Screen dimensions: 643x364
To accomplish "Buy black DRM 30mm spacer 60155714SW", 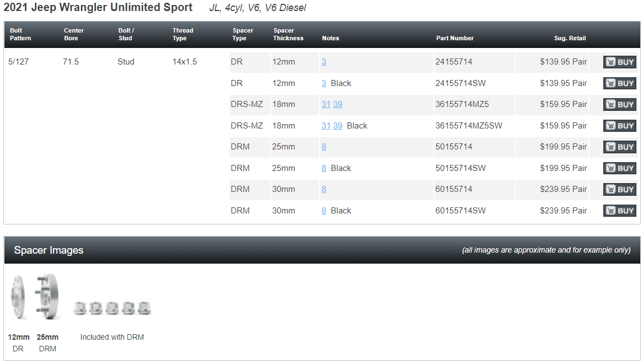I will (619, 211).
